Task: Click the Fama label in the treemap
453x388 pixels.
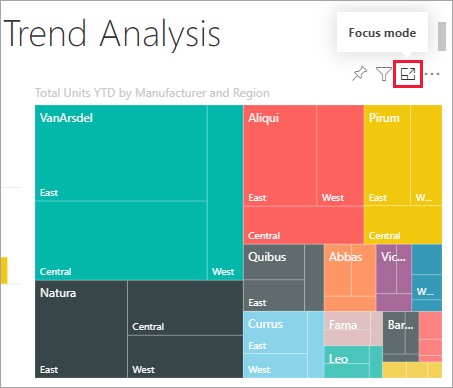Action: coord(343,325)
